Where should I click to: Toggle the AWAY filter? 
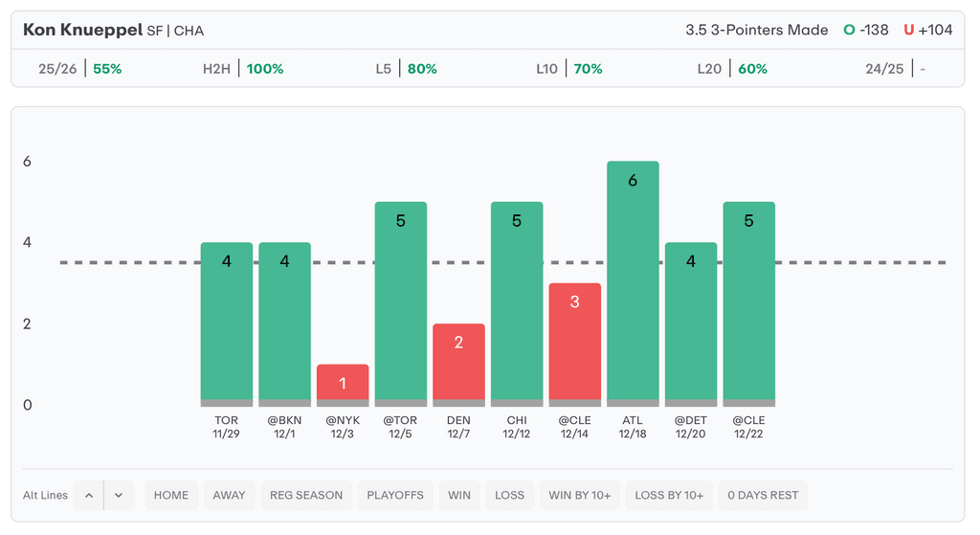click(x=229, y=495)
